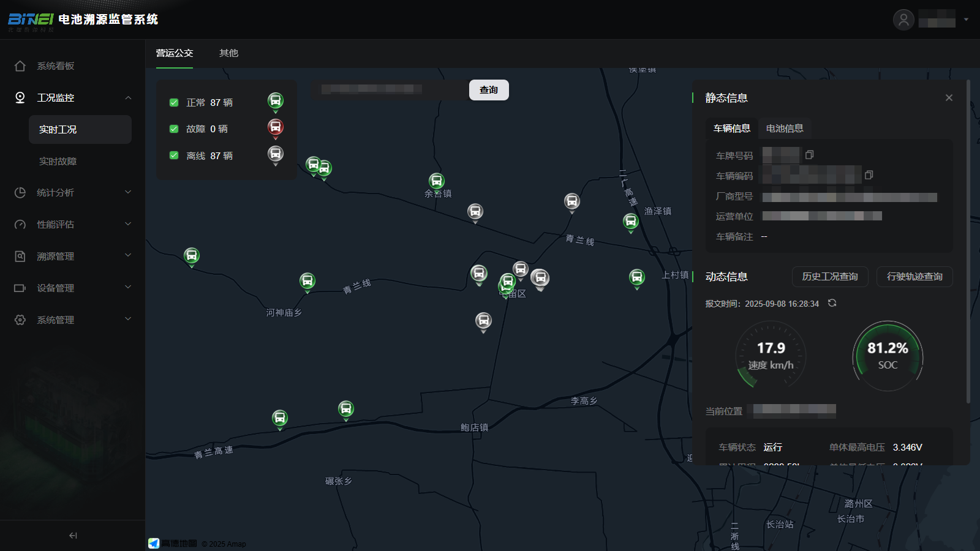
Task: Click the copy icon beside 车牌号码
Action: (x=809, y=155)
